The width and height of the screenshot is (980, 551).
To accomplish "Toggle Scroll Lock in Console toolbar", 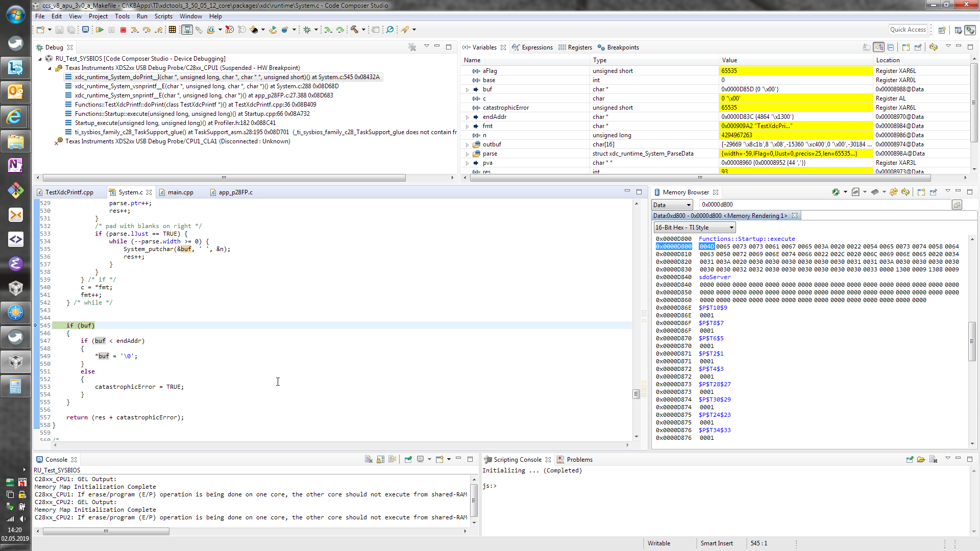I will [x=380, y=459].
